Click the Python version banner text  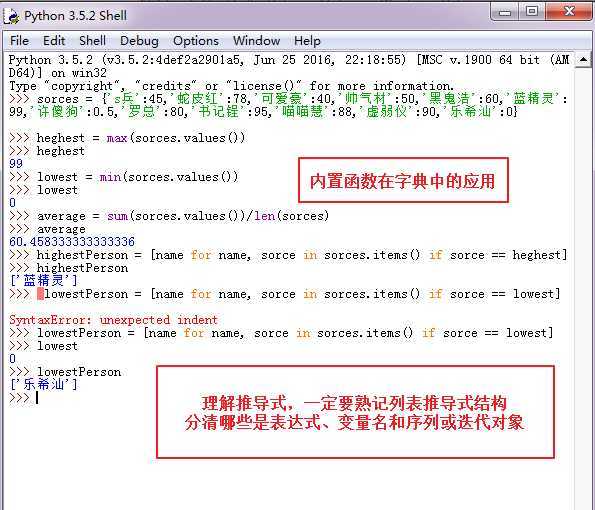pyautogui.click(x=289, y=66)
